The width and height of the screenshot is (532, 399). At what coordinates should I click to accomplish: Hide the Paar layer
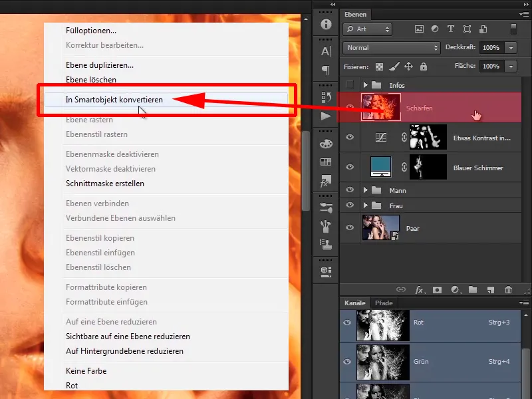tap(350, 227)
